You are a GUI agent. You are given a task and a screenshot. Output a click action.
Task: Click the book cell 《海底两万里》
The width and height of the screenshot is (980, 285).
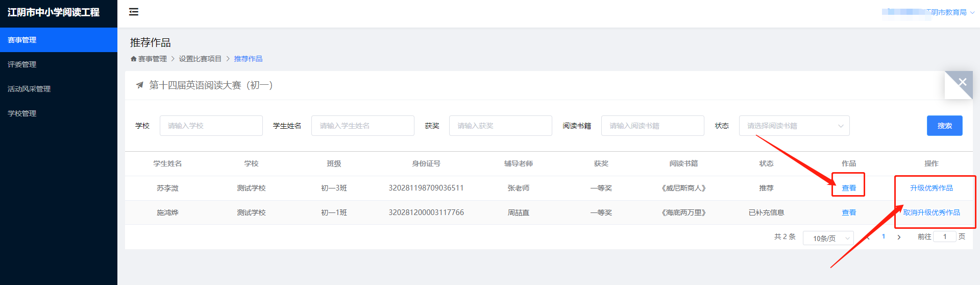(x=683, y=212)
